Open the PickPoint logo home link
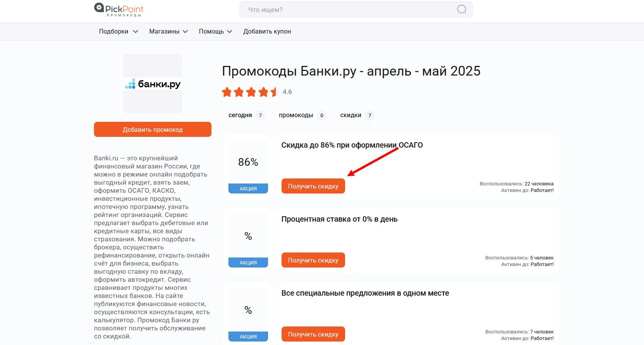Image resolution: width=644 pixels, height=345 pixels. [119, 10]
